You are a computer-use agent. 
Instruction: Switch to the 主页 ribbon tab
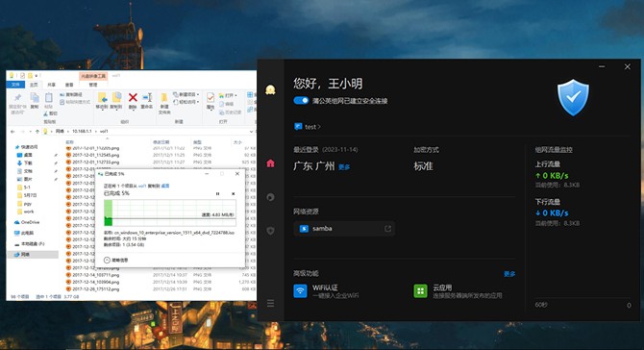pyautogui.click(x=34, y=85)
